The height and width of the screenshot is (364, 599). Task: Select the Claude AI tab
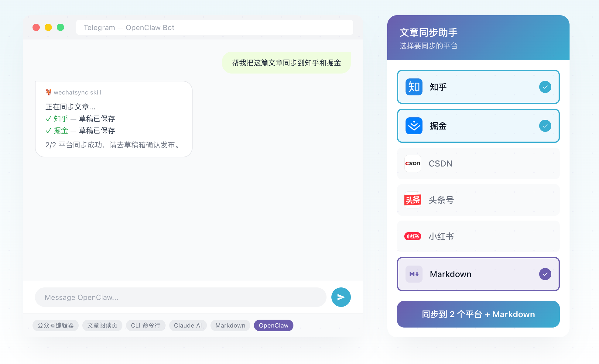pyautogui.click(x=188, y=325)
